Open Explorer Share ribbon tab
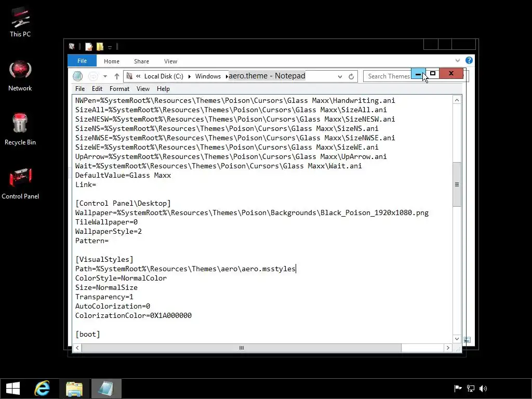The width and height of the screenshot is (532, 399). pyautogui.click(x=141, y=61)
